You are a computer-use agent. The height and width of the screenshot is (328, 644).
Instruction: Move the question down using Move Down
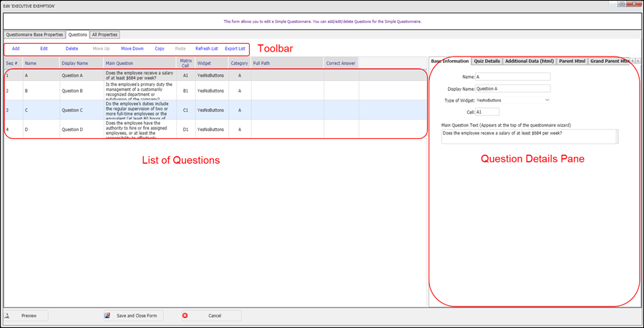pos(132,49)
